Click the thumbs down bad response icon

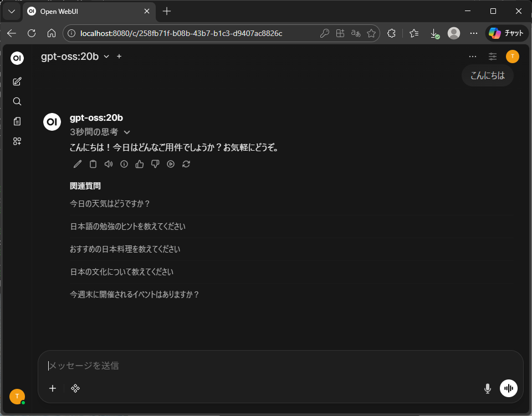pos(155,164)
